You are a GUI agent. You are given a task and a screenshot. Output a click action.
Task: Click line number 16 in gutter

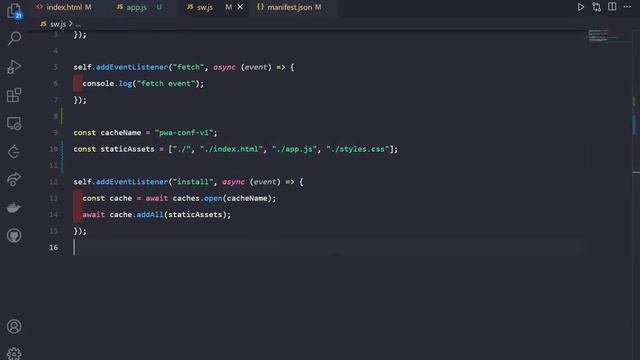tap(53, 247)
